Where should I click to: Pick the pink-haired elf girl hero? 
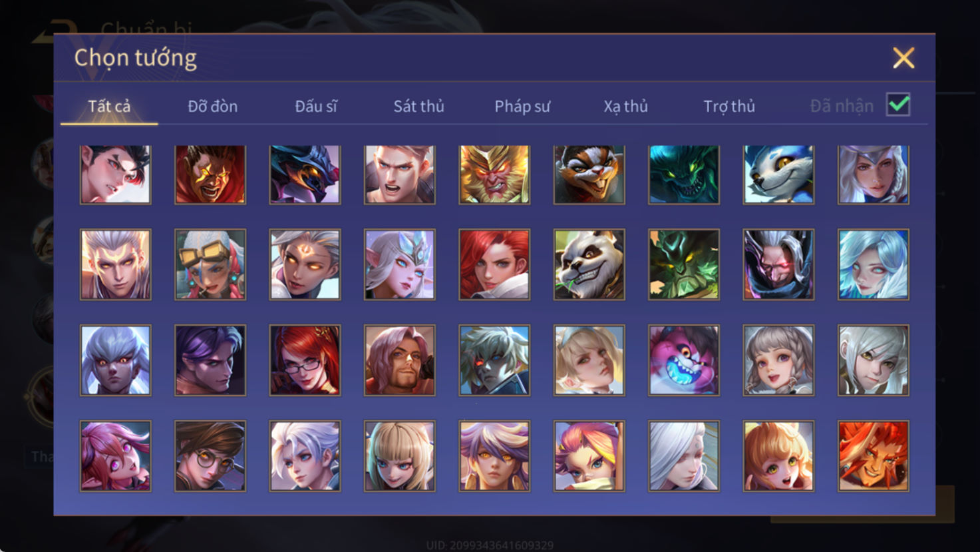(x=116, y=456)
